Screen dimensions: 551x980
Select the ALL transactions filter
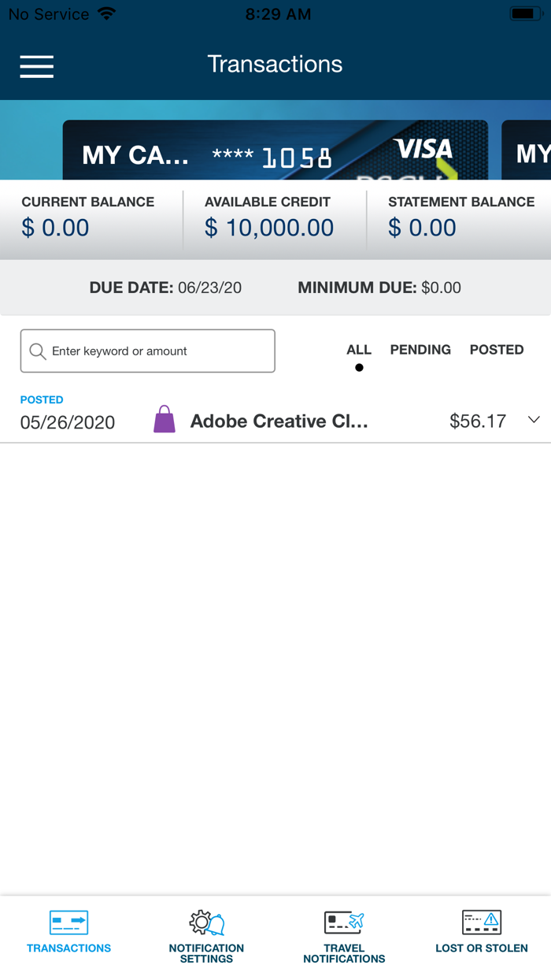(359, 350)
